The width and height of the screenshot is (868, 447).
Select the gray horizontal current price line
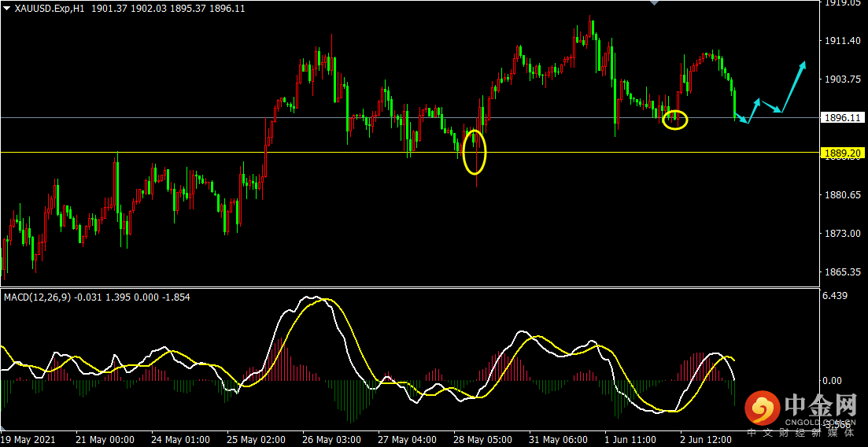coord(409,117)
